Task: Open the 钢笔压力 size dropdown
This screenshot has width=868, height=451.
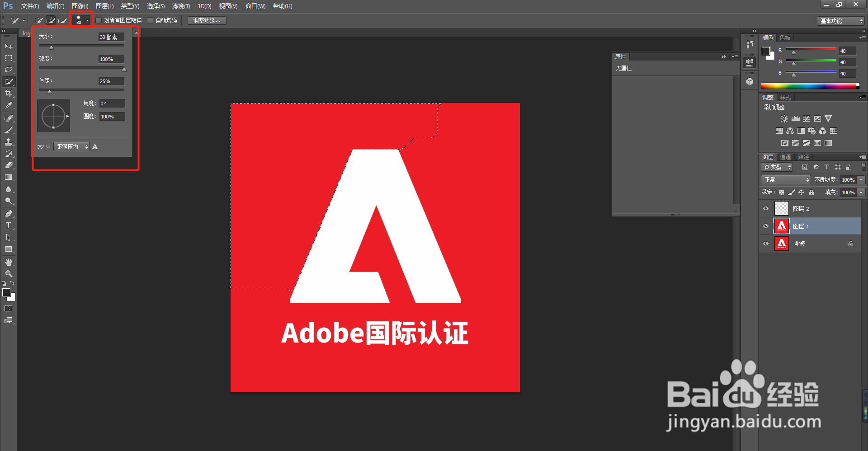Action: (71, 147)
